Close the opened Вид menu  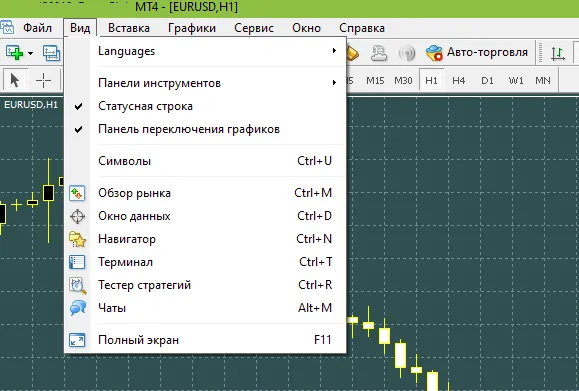tap(80, 28)
